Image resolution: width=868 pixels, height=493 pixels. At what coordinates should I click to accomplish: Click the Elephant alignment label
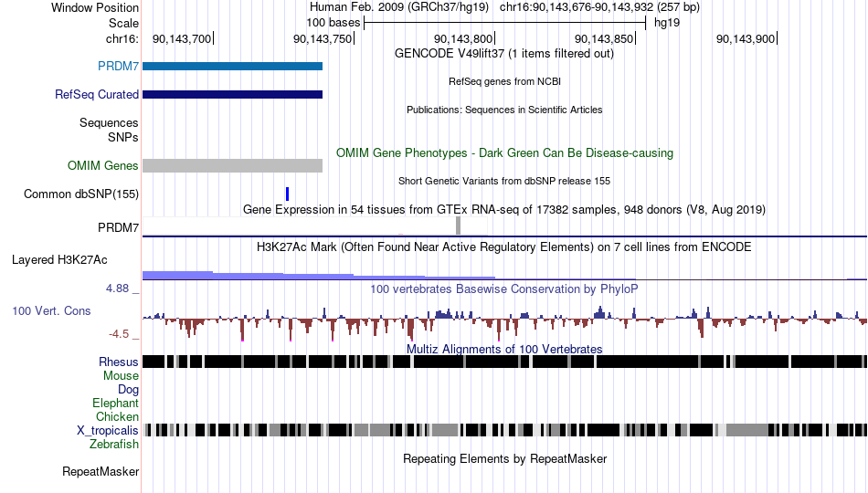pyautogui.click(x=115, y=404)
